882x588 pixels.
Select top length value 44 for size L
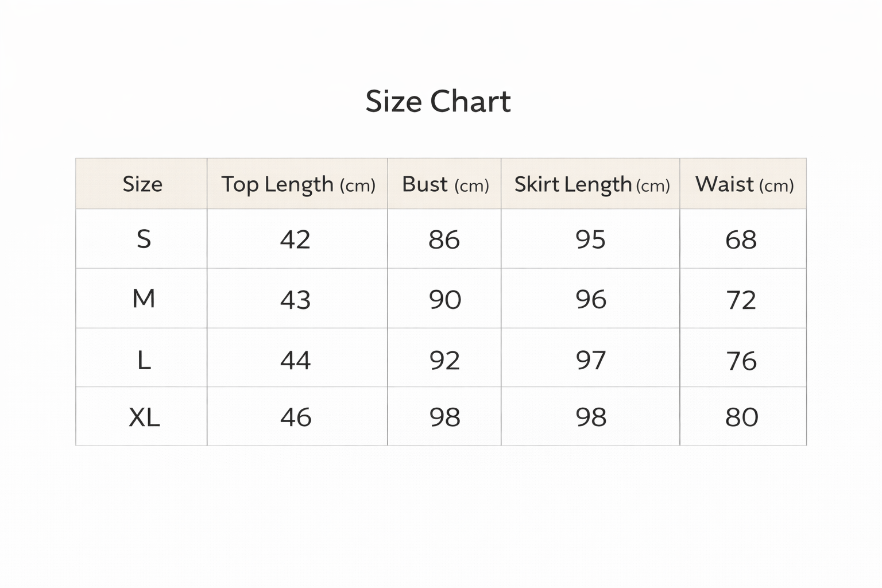[x=295, y=360]
